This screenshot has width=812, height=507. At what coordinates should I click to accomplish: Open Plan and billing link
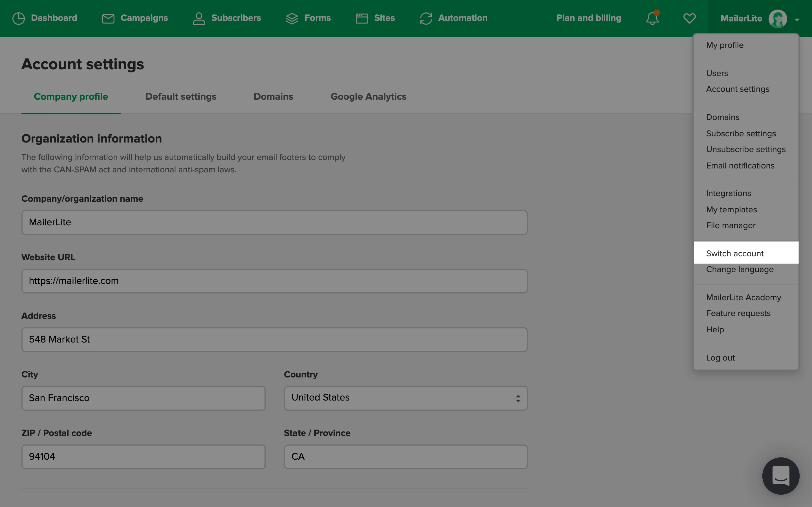[x=588, y=18]
